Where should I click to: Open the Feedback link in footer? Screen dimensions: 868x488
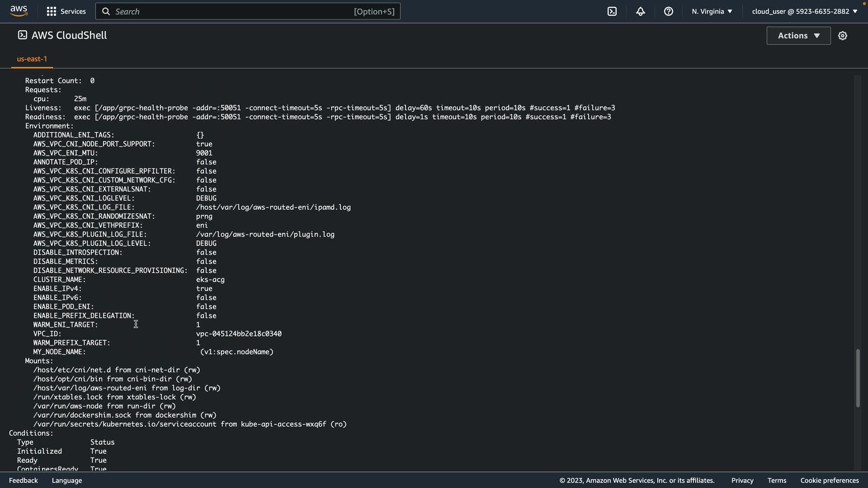[x=24, y=480]
